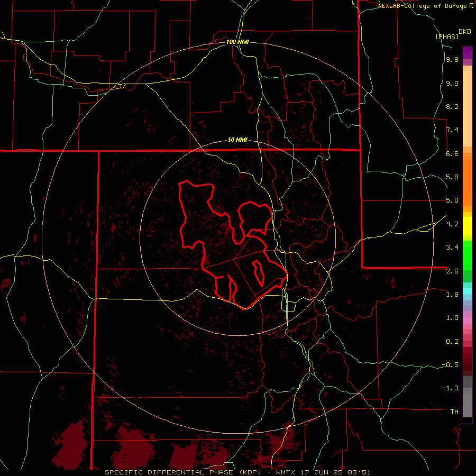Click the 1.8 value on the scale

452,294
